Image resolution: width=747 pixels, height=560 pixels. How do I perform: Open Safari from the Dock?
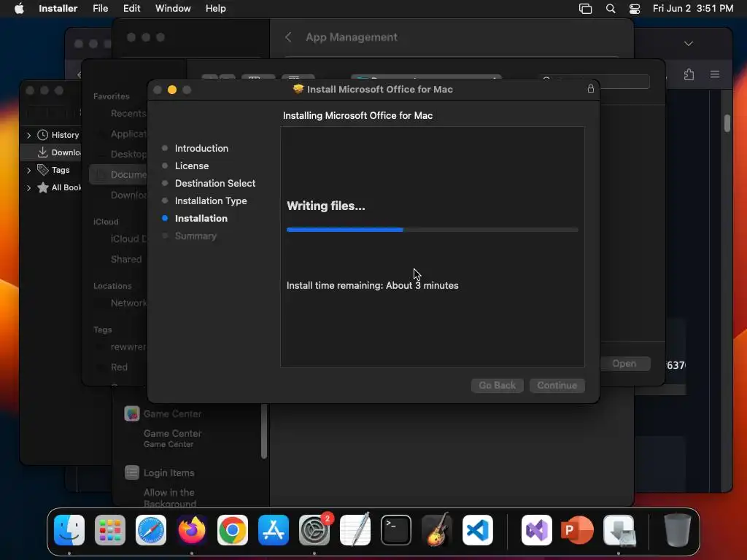coord(151,530)
